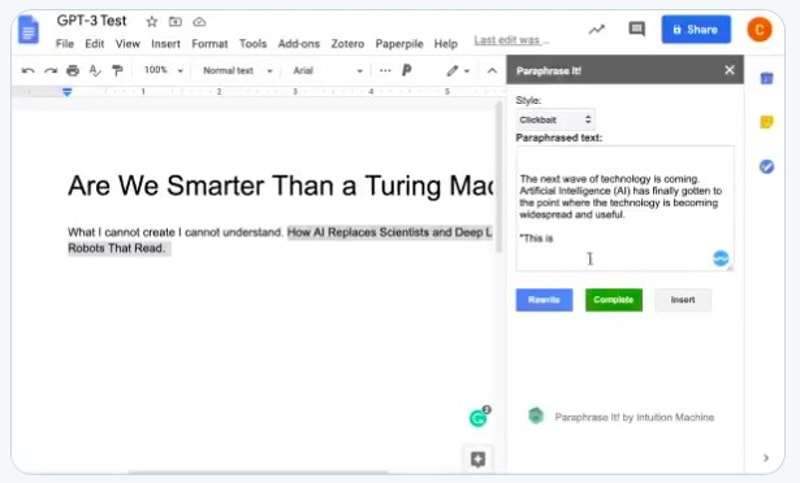This screenshot has width=800, height=483.
Task: Open the Format menu
Action: tap(210, 44)
